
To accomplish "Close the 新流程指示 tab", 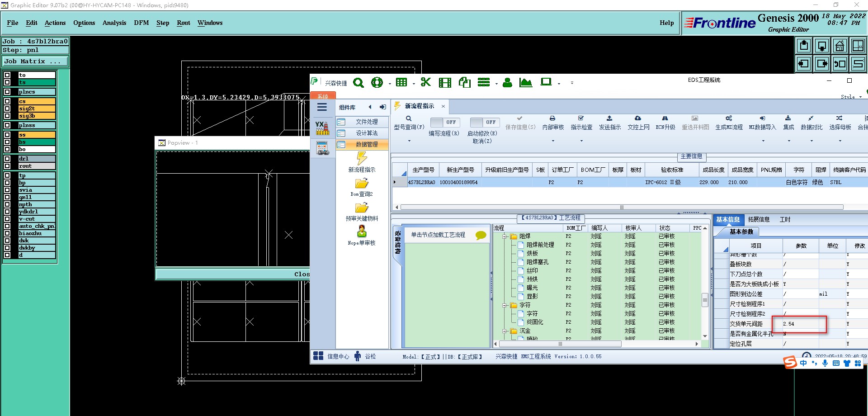I will 443,106.
